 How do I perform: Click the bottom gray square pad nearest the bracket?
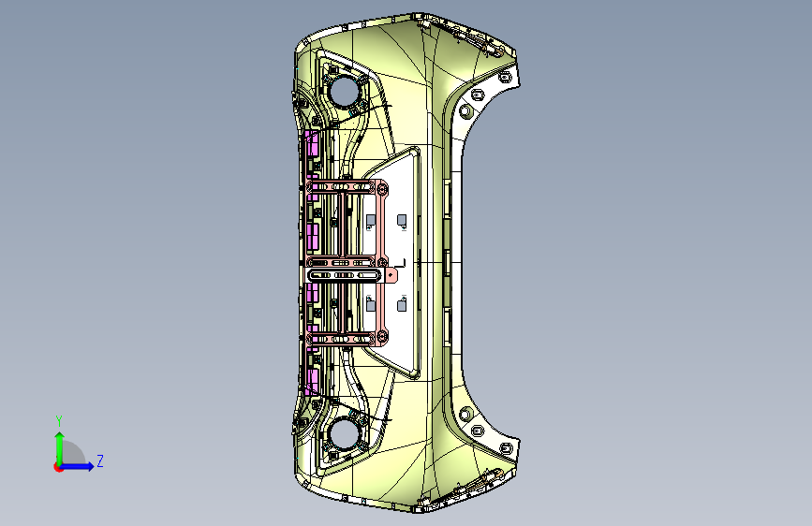click(x=371, y=306)
